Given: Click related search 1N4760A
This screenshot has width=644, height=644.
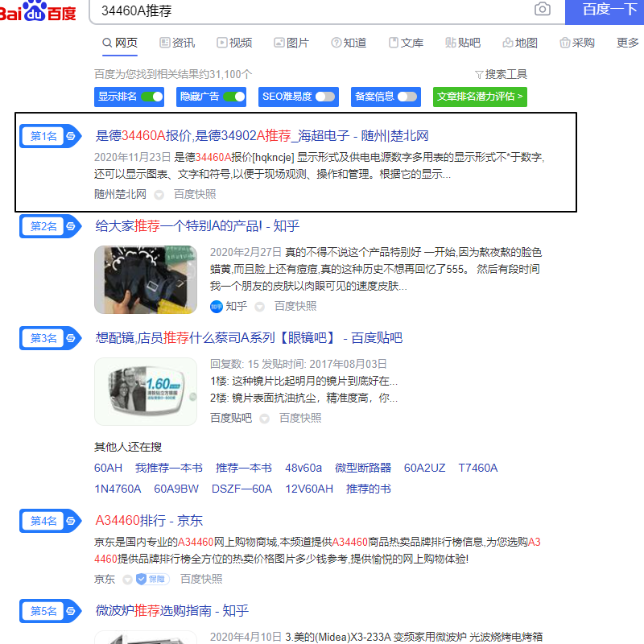Looking at the screenshot, I should tap(118, 489).
